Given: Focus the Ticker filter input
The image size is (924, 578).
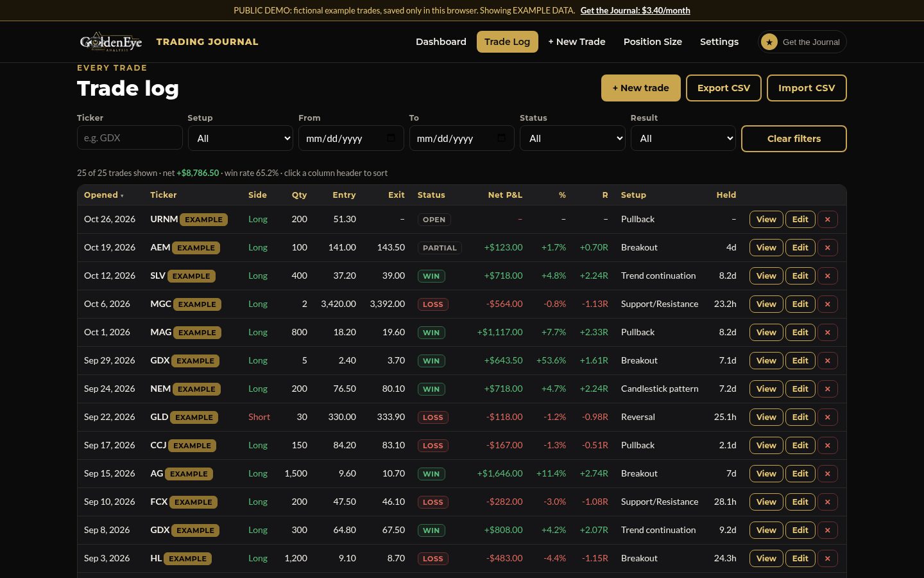Looking at the screenshot, I should 130,138.
